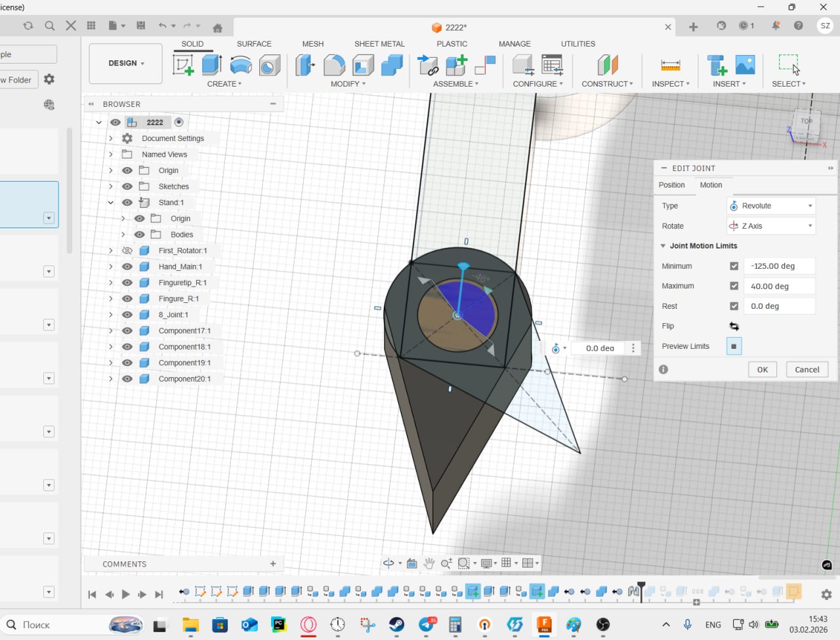Image resolution: width=840 pixels, height=640 pixels.
Task: Select the Create Sketch tool
Action: pos(183,65)
